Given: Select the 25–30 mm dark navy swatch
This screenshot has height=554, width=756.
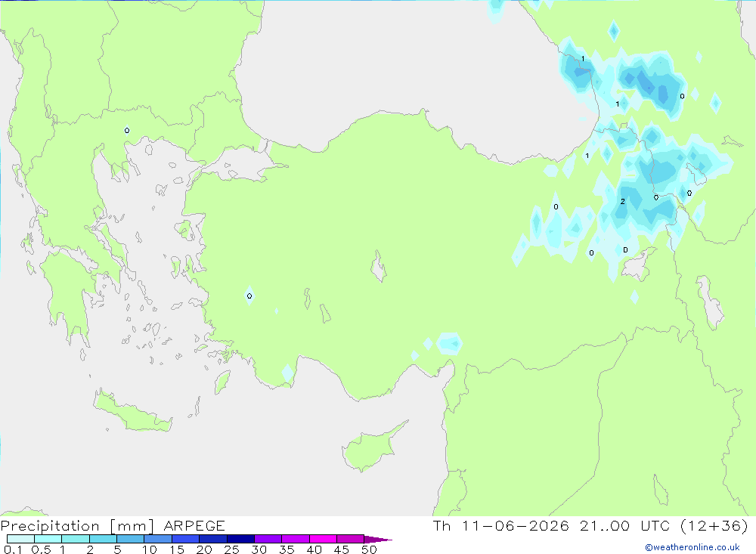Looking at the screenshot, I should pyautogui.click(x=240, y=539).
